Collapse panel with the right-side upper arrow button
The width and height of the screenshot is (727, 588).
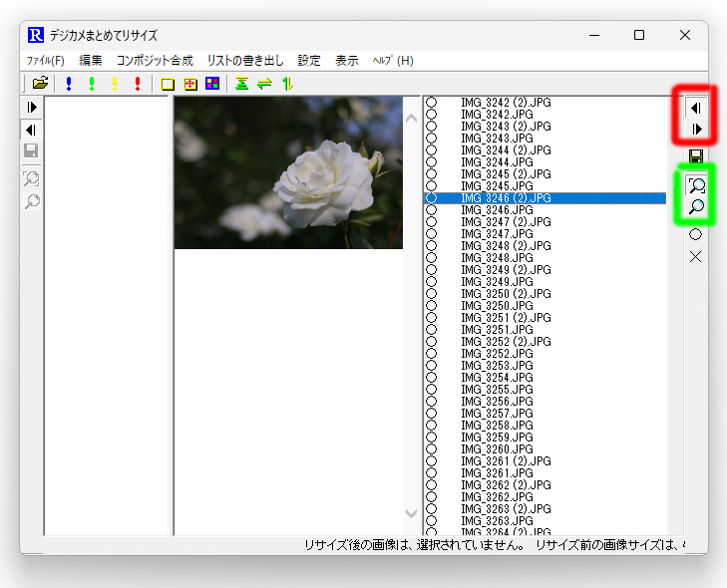click(x=695, y=108)
